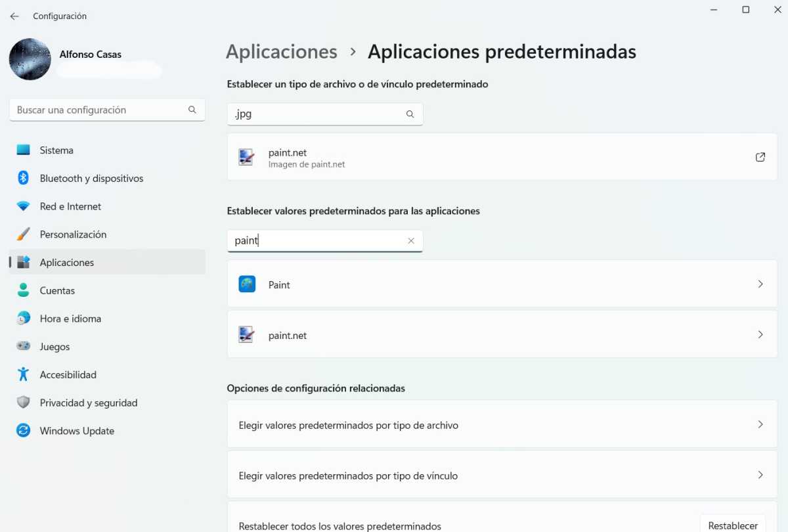This screenshot has height=532, width=788.
Task: Open Elegir valores predeterminados por tipo de archivo
Action: pyautogui.click(x=502, y=424)
